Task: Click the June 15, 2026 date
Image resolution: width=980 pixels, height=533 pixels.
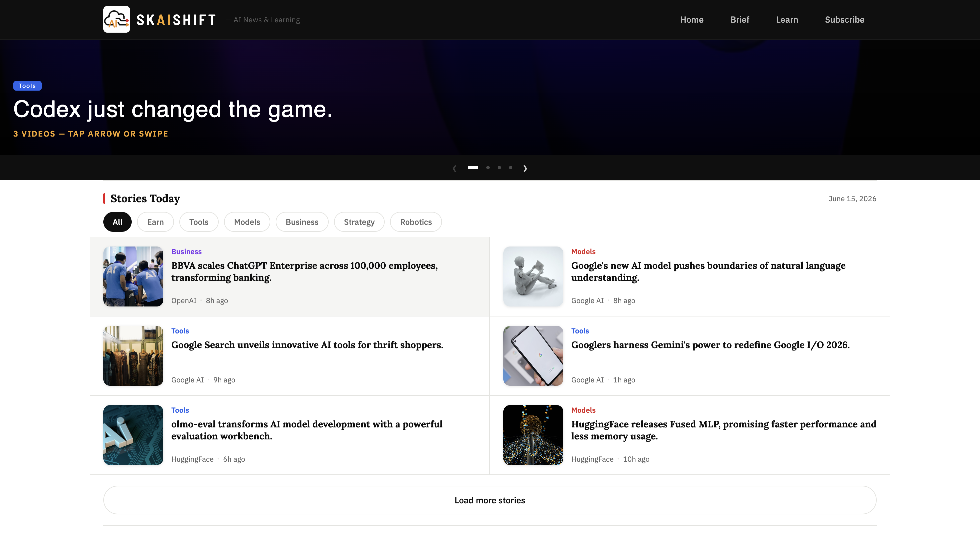Action: click(x=852, y=199)
